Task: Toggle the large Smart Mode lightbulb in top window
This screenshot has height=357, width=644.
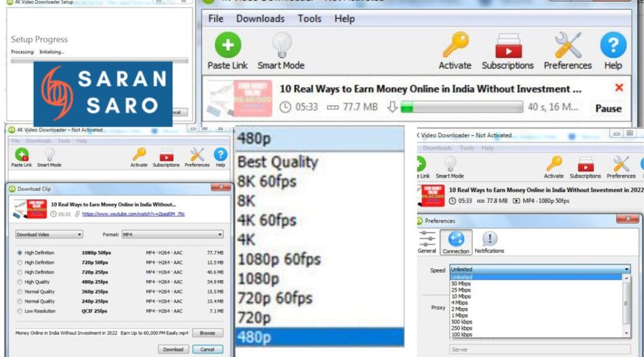Action: (281, 45)
